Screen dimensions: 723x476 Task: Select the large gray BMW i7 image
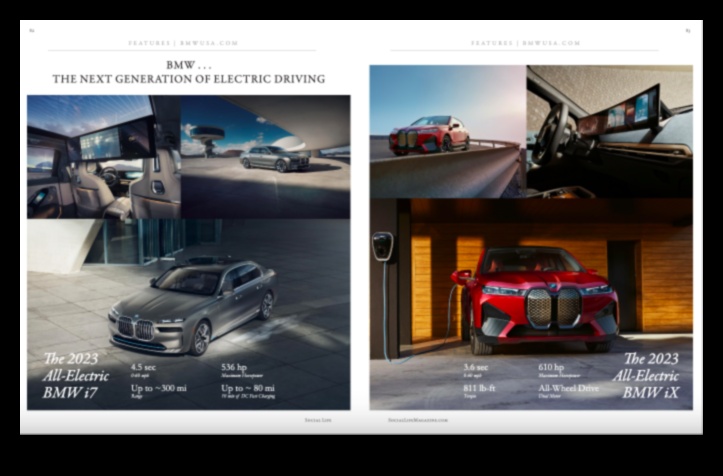click(x=190, y=300)
